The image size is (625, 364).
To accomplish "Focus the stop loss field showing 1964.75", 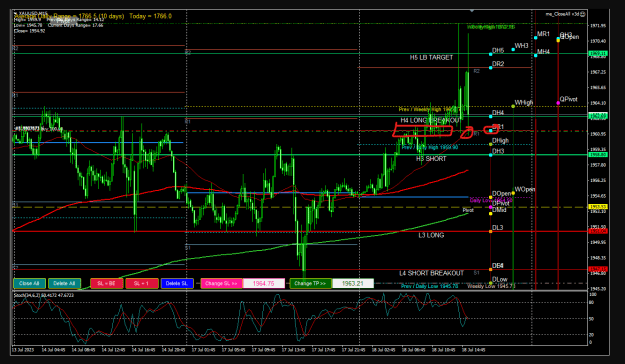I will [x=264, y=283].
